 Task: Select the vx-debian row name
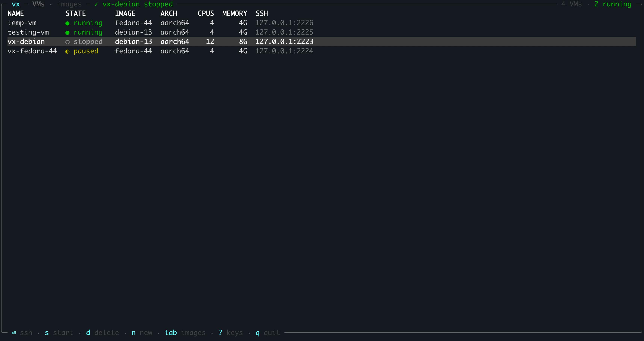click(x=26, y=41)
